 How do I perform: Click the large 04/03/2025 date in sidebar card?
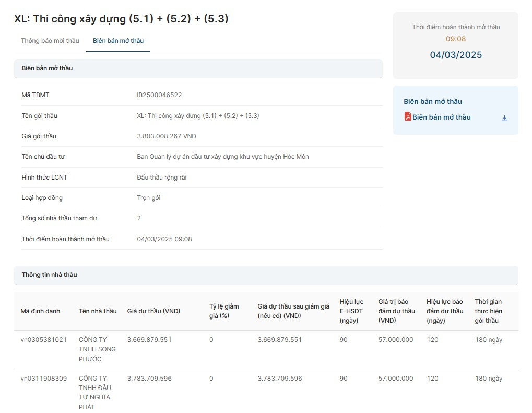click(x=456, y=55)
